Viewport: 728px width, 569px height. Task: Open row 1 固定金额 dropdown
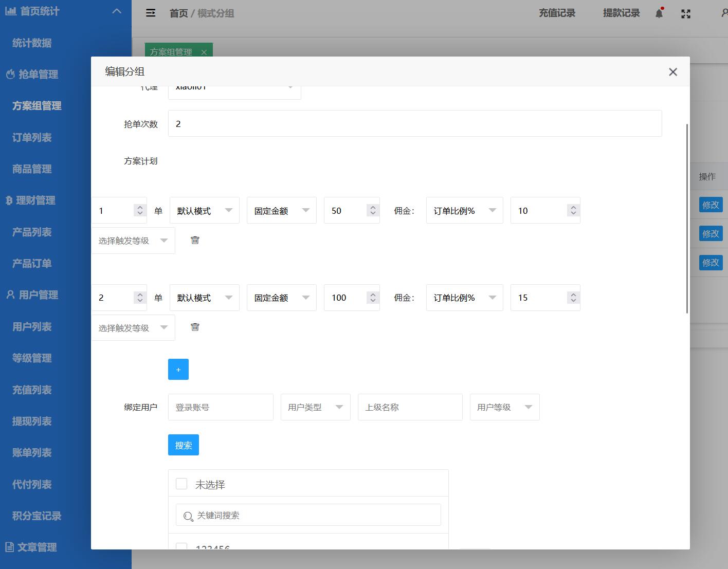282,210
